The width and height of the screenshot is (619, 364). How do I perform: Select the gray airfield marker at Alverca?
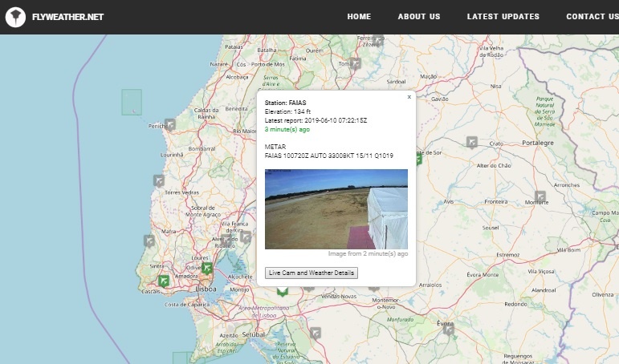[x=226, y=240]
